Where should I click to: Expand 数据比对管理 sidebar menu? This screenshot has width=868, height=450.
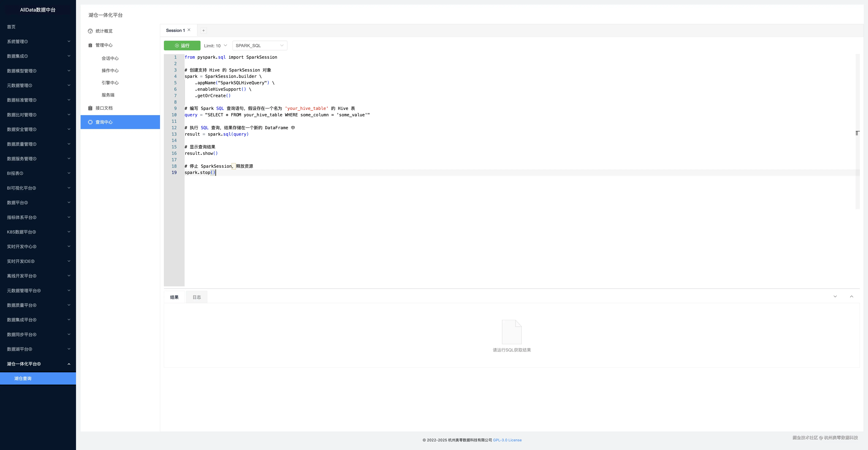click(x=38, y=114)
